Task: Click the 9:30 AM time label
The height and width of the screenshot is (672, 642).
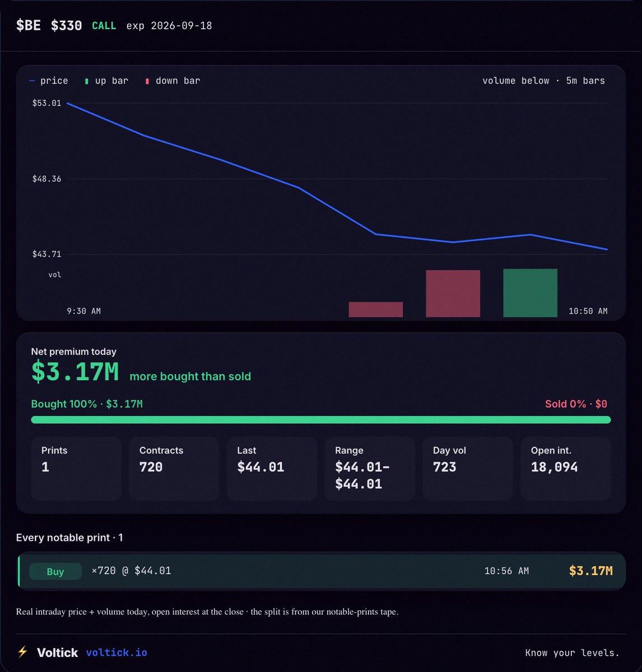Action: coord(84,311)
